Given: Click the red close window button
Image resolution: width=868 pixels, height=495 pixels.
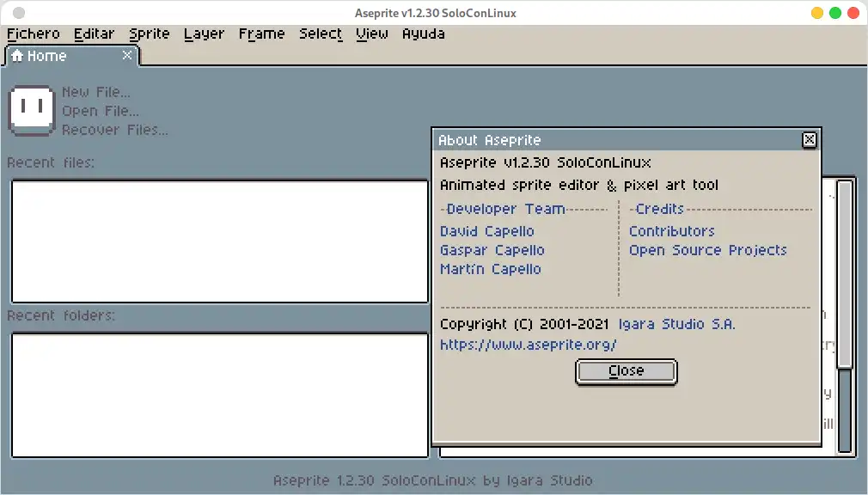Looking at the screenshot, I should pos(853,13).
